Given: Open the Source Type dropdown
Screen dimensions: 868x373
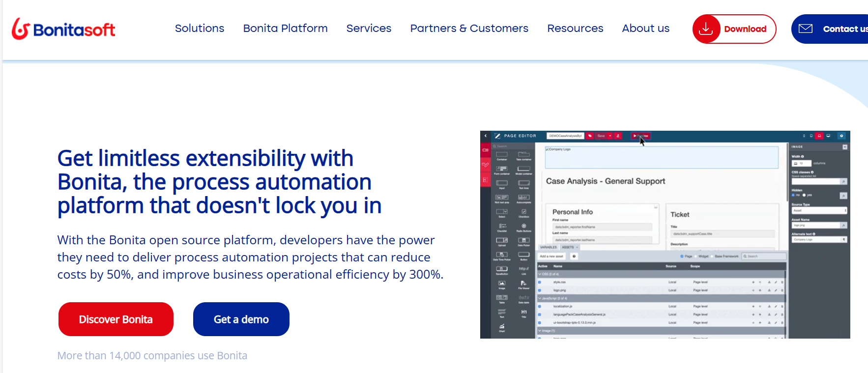Looking at the screenshot, I should coord(819,210).
